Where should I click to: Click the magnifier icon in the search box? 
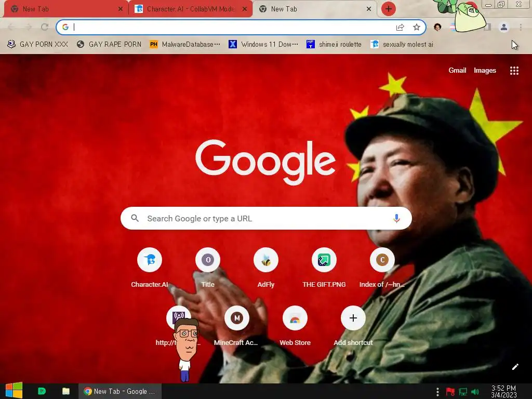click(135, 218)
